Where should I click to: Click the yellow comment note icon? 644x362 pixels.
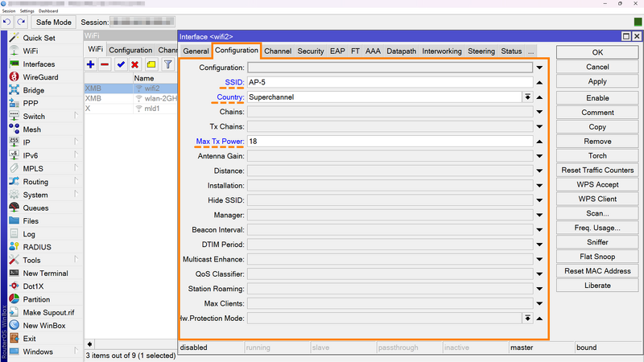tap(151, 64)
